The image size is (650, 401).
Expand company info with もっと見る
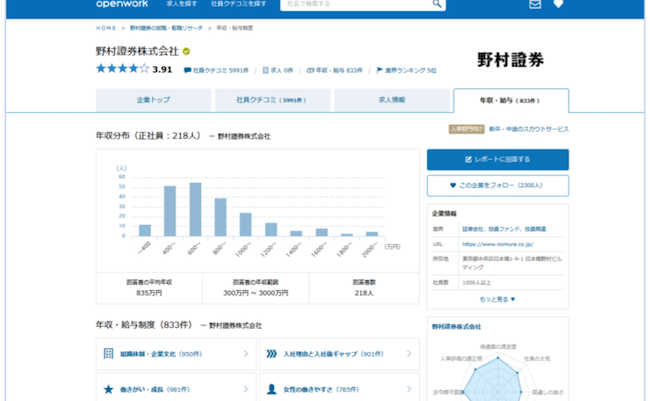click(x=497, y=299)
